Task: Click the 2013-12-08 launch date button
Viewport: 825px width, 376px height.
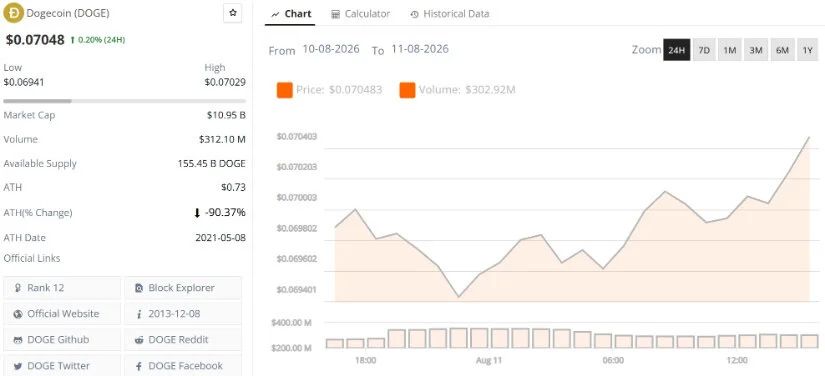Action: (x=183, y=314)
